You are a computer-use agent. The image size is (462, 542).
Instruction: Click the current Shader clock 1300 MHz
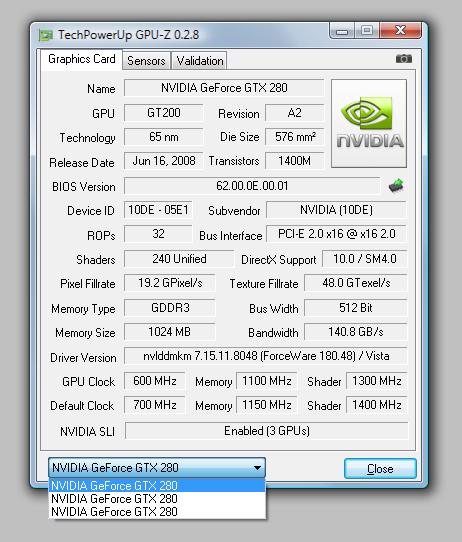click(x=377, y=381)
